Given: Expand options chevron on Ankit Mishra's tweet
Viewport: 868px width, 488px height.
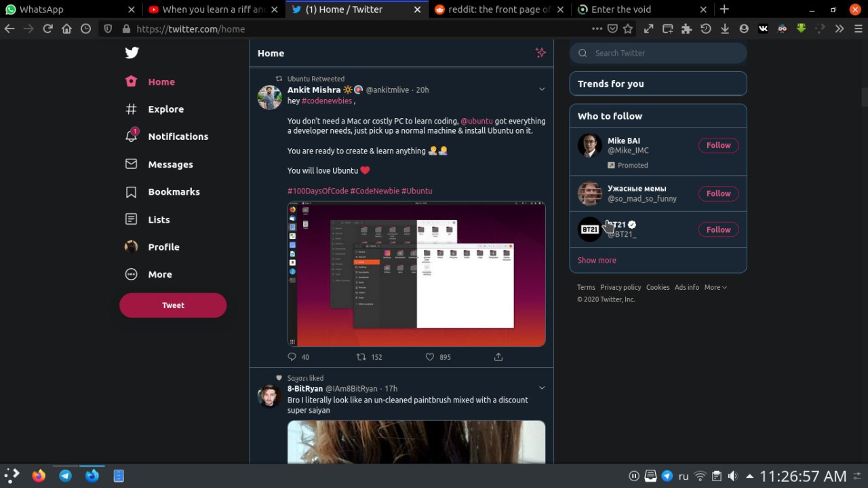Looking at the screenshot, I should 542,90.
